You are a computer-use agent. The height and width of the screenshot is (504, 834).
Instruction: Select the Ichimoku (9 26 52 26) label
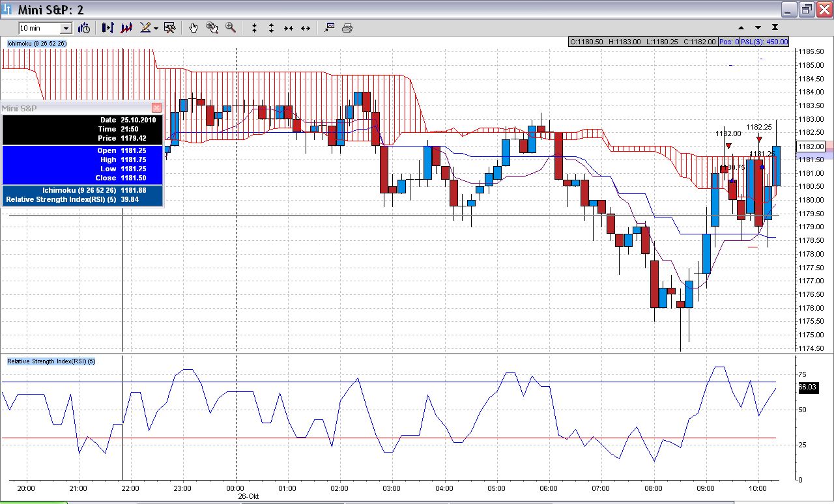(36, 43)
